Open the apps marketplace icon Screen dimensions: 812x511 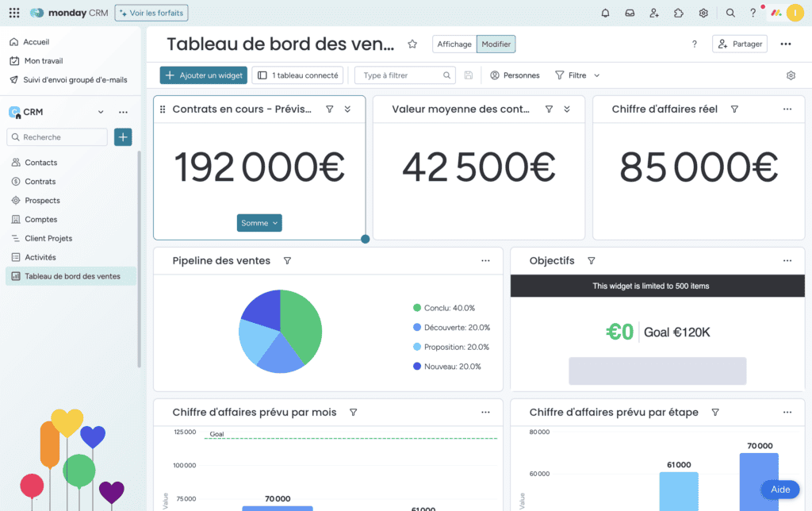(678, 12)
